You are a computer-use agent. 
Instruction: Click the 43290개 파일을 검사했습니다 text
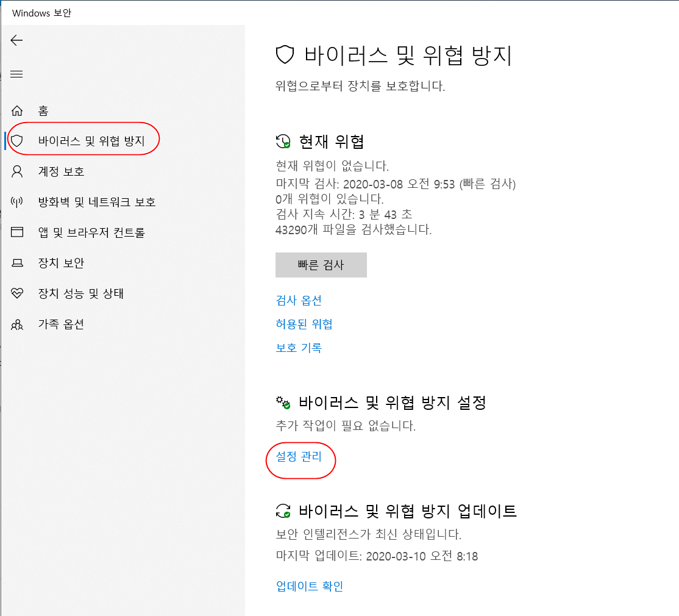pos(354,229)
